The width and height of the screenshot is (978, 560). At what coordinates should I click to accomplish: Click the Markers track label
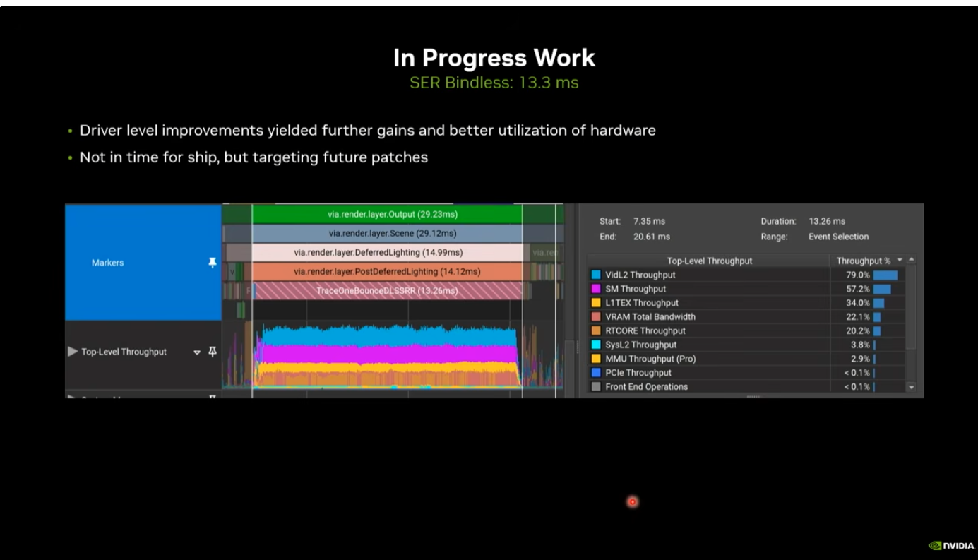click(x=107, y=263)
